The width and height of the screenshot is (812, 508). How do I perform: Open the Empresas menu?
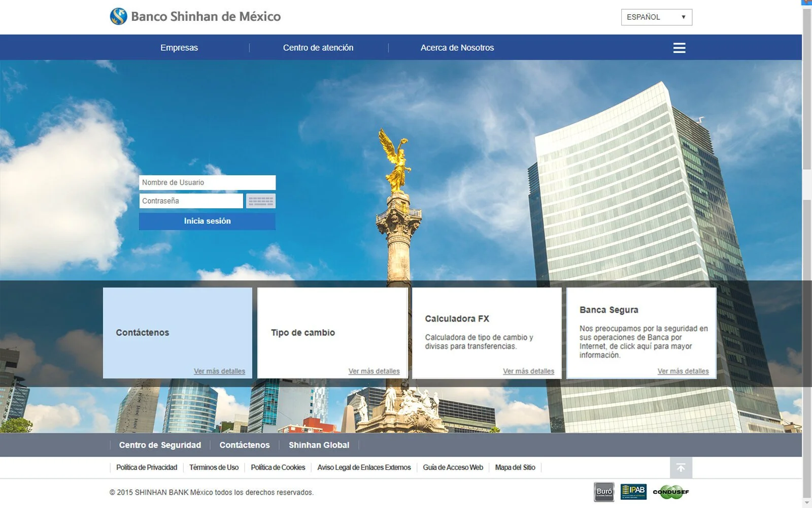(179, 48)
